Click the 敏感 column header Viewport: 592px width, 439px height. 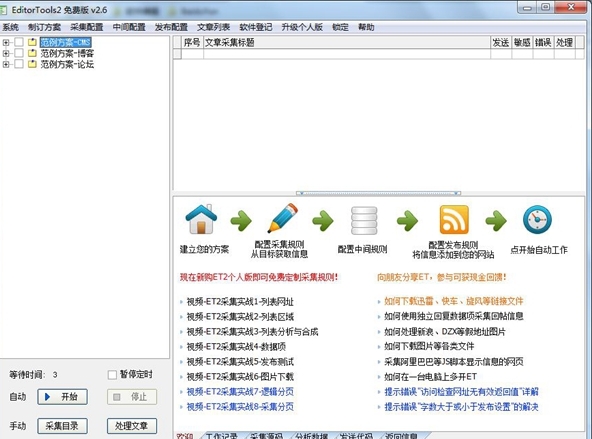pos(522,43)
